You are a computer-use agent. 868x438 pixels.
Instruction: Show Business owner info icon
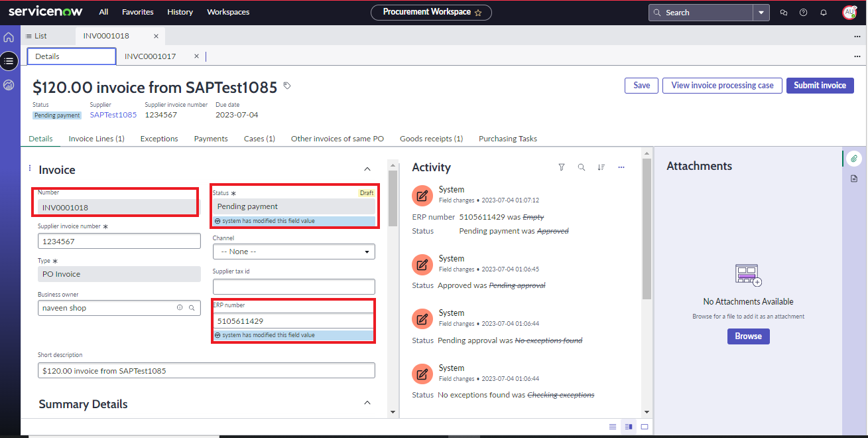tap(180, 308)
